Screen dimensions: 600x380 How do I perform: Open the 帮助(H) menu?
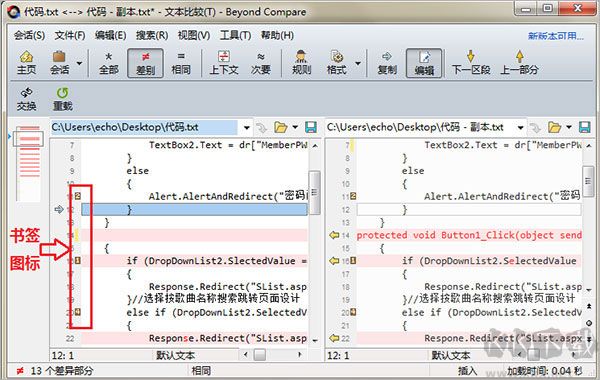tap(277, 35)
